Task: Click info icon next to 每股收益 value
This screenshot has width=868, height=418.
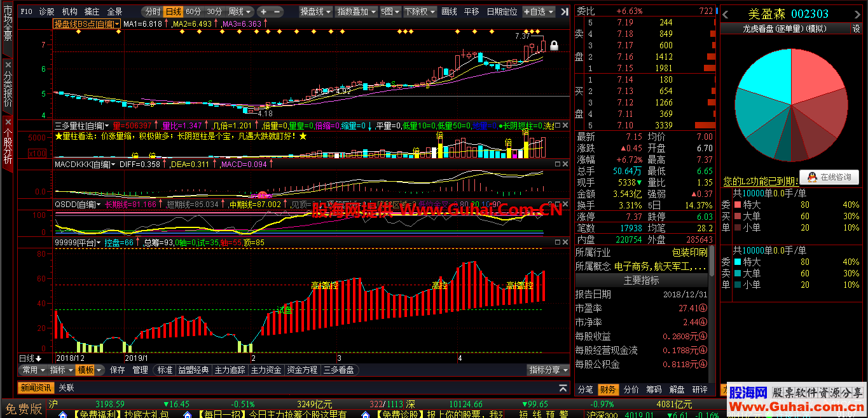Action: [703, 336]
